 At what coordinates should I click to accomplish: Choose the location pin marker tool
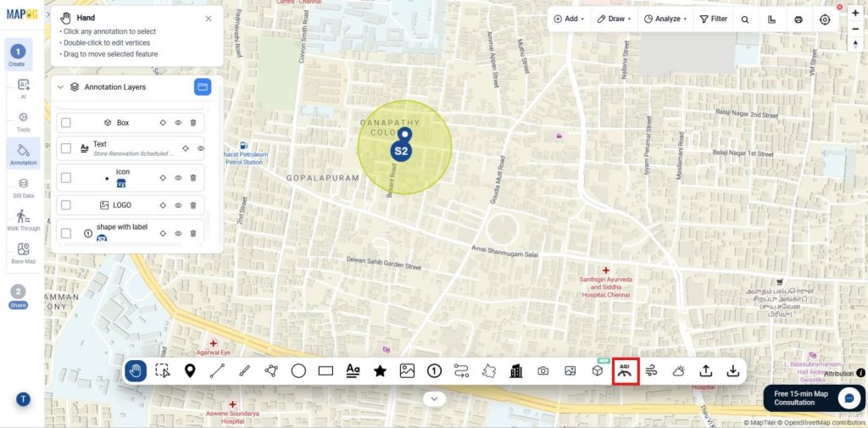coord(190,371)
